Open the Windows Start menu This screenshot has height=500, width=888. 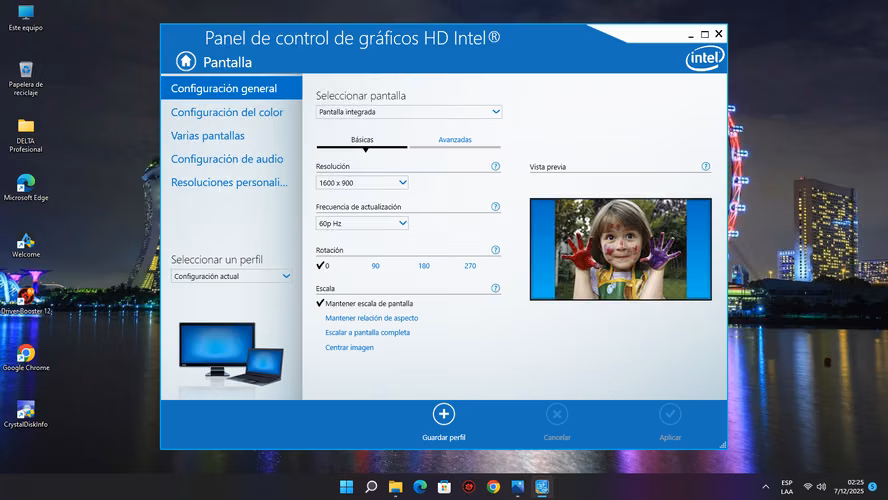coord(347,486)
